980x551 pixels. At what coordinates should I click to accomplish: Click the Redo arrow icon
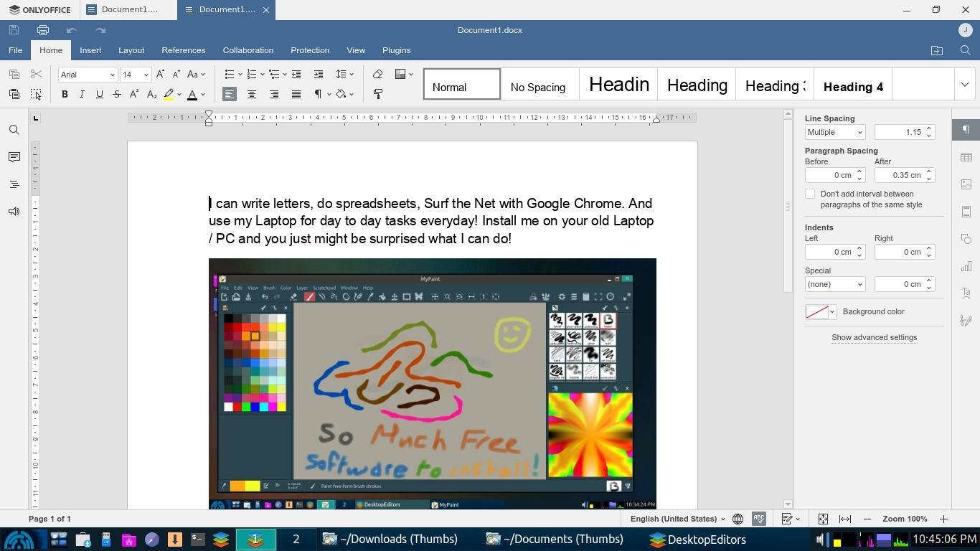click(100, 30)
